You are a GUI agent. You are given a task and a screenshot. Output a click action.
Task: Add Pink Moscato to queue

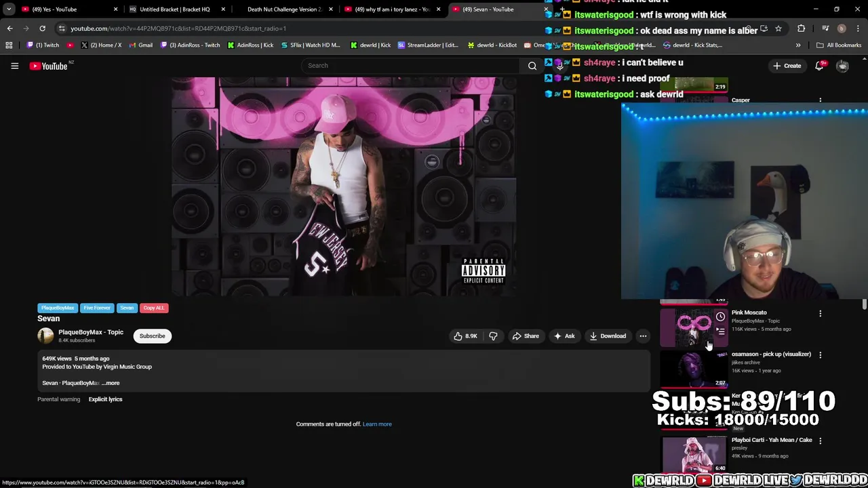click(x=720, y=331)
